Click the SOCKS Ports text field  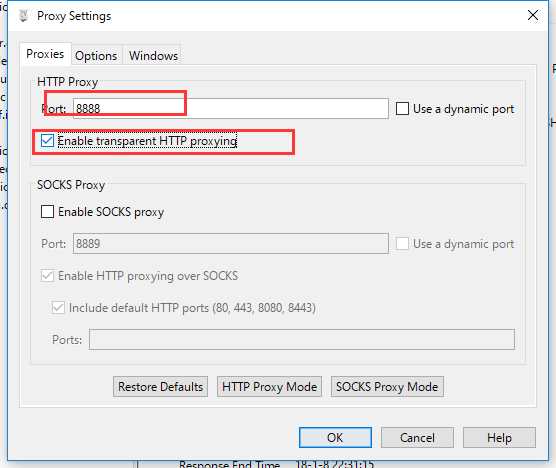302,339
